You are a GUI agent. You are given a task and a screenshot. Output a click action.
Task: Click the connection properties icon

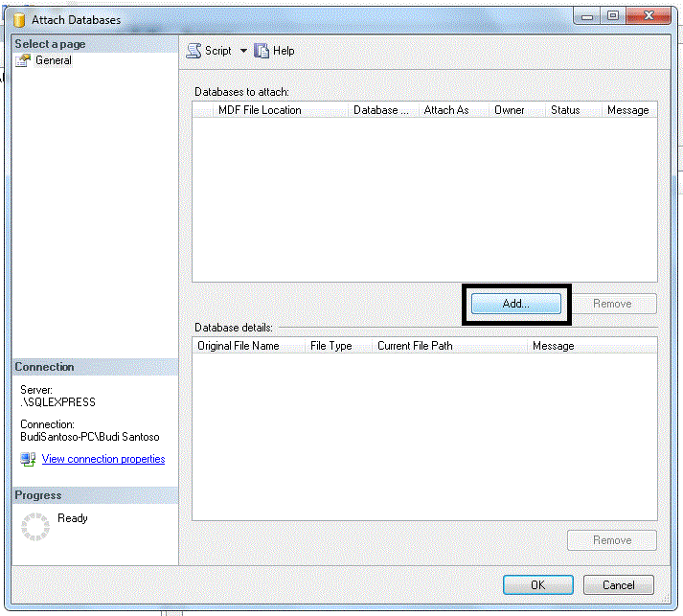point(29,460)
